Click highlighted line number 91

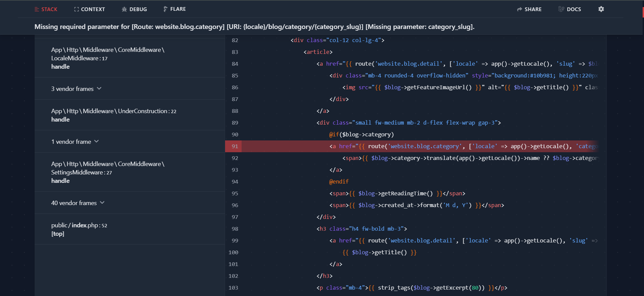[x=235, y=146]
